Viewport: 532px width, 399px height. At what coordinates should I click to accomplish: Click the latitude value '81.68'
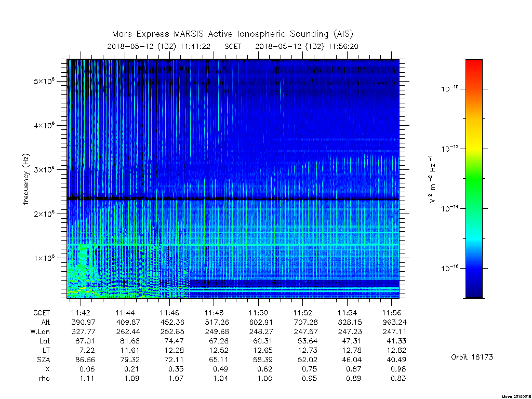point(129,341)
